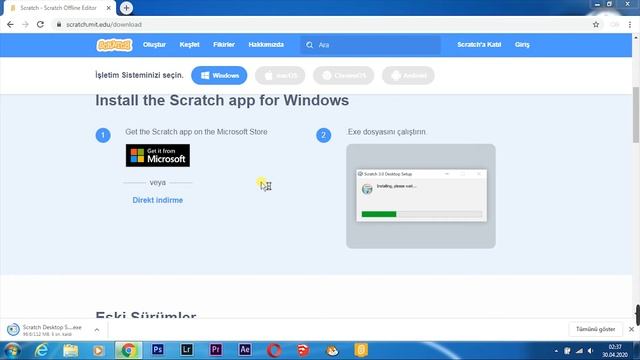640x360 pixels.
Task: Click the Direkt indirme link
Action: tap(158, 200)
